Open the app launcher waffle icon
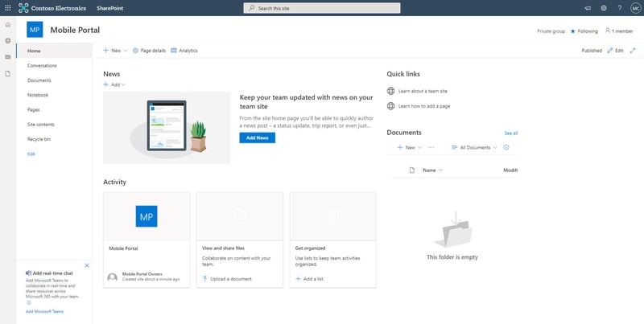The width and height of the screenshot is (644, 324). coord(8,8)
